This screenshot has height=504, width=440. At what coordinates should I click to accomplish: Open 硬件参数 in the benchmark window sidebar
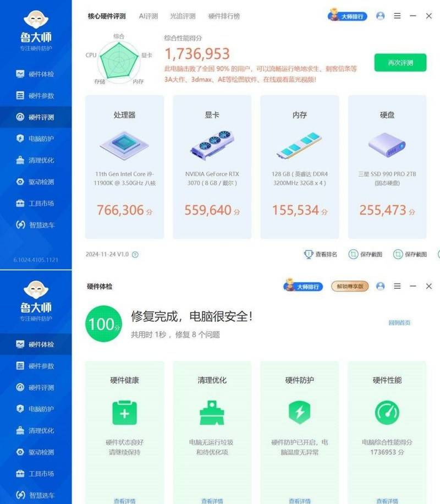(35, 96)
